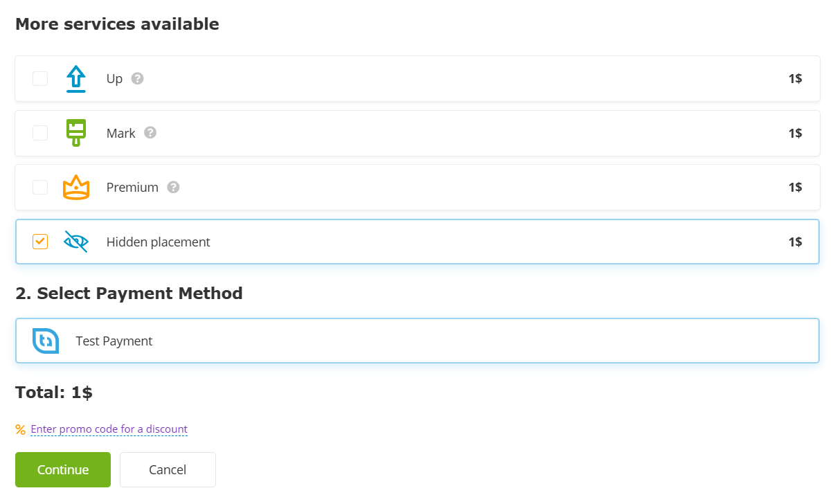This screenshot has height=504, width=835.
Task: Click the 1$ price in the Up row
Action: point(795,79)
